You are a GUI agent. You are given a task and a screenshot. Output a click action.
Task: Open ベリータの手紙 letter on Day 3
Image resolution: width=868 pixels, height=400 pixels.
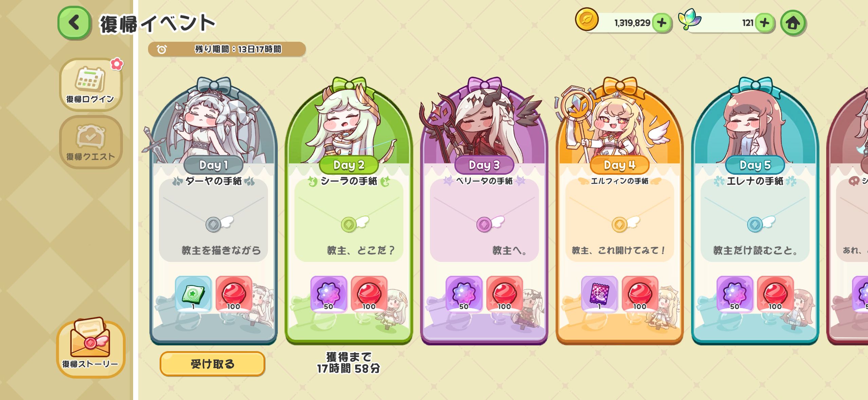[x=484, y=221]
